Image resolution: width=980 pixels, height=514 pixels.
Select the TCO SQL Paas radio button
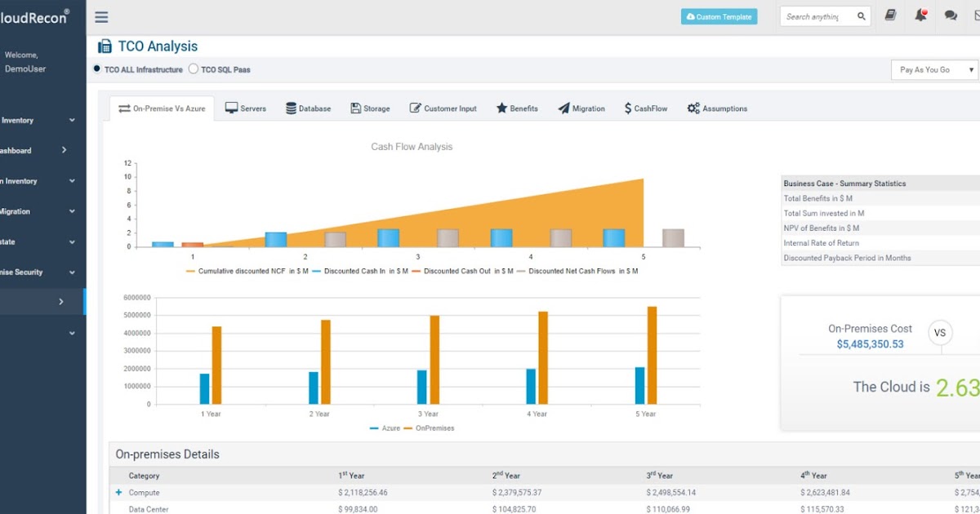tap(193, 69)
